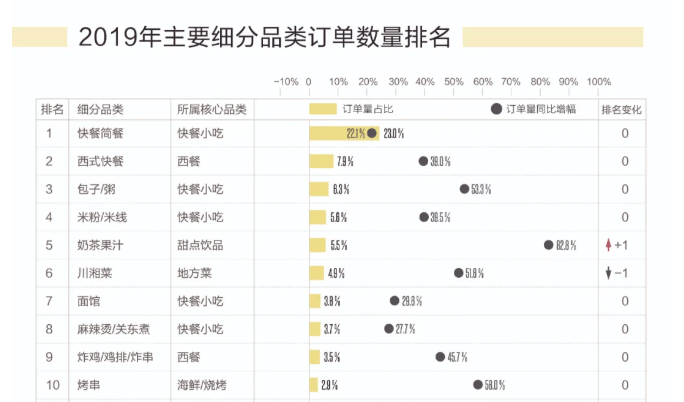This screenshot has width=684, height=402.
Task: Click the 7.9% yellow bar for 西式快餐
Action: [x=321, y=161]
